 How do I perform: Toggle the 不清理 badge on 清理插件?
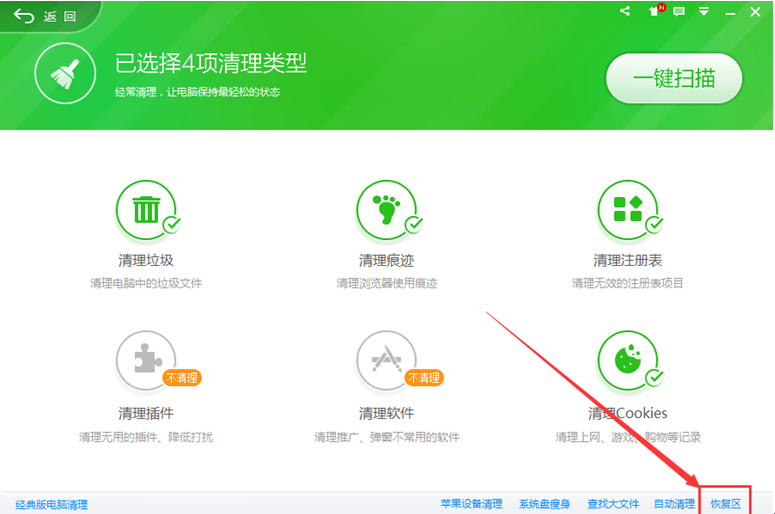181,378
